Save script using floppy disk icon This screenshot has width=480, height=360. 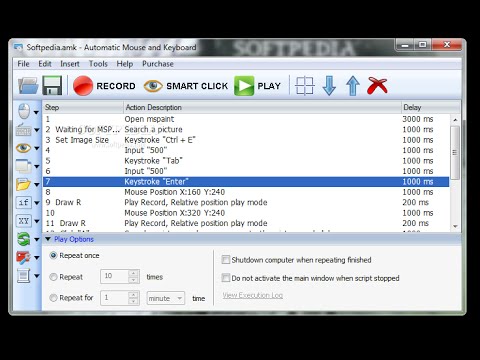coord(52,86)
